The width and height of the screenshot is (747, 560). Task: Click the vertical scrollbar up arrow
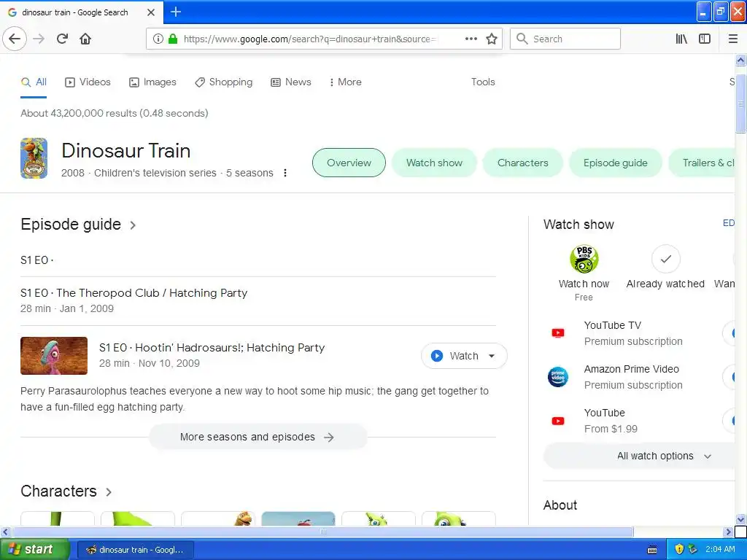[x=740, y=60]
